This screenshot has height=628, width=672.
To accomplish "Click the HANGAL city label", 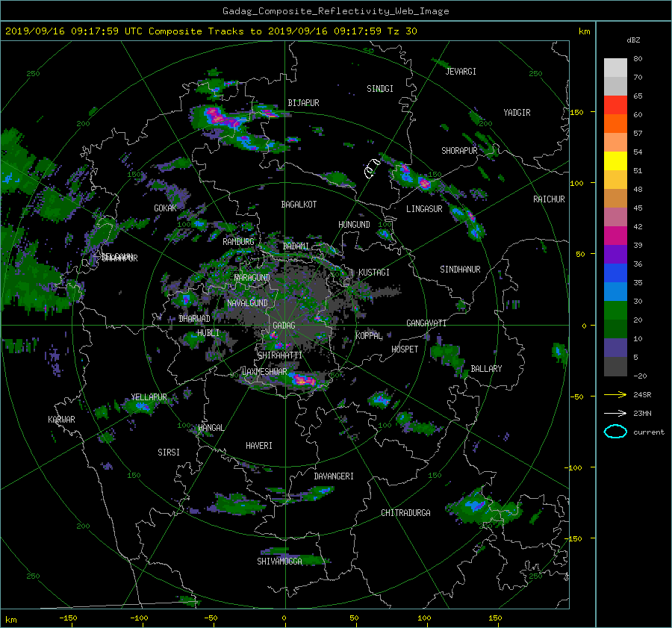I will tap(211, 428).
